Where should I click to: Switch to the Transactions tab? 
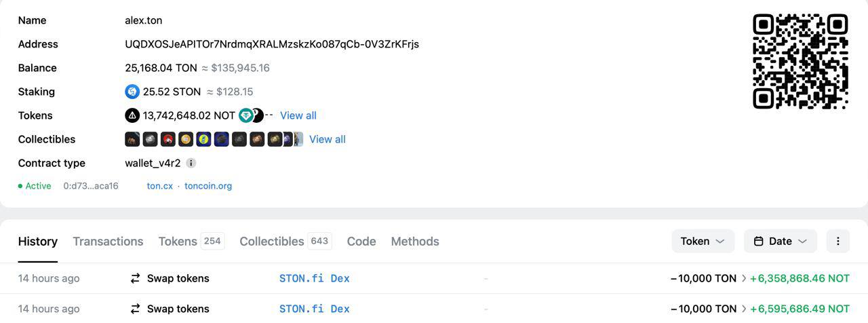pyautogui.click(x=108, y=242)
